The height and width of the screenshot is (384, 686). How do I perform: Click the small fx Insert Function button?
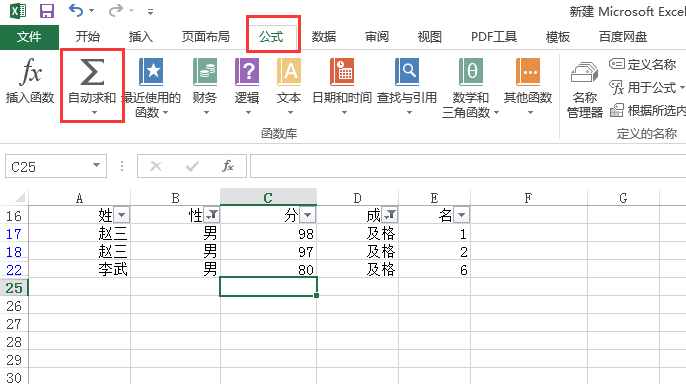(x=228, y=166)
